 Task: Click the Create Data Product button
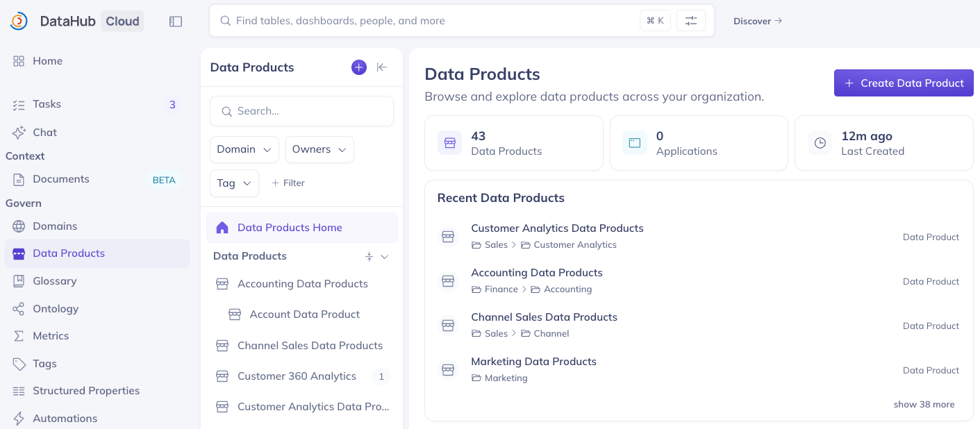pyautogui.click(x=904, y=83)
